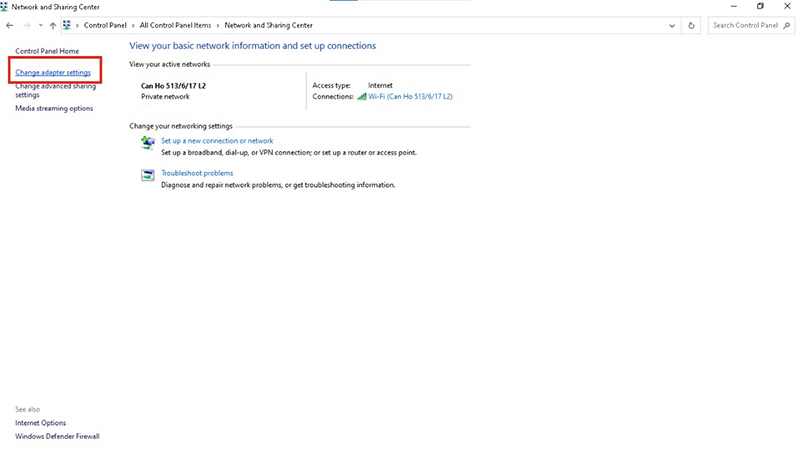Go up one level with Up arrow
This screenshot has height=450, width=800.
(x=52, y=25)
